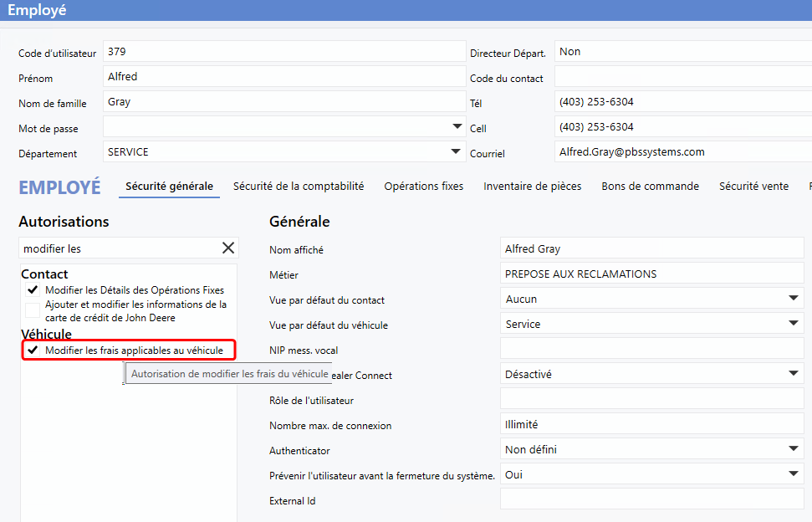Go to Inventaire de pièces tab
Viewport: 812px width, 522px height.
(x=532, y=187)
